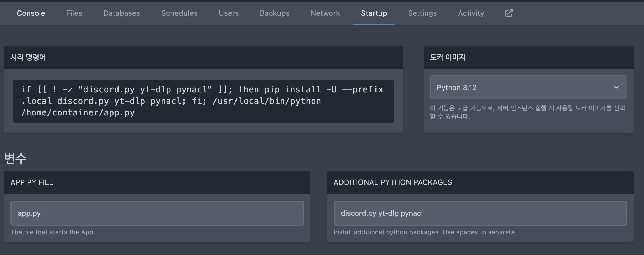The height and width of the screenshot is (255, 644).
Task: Focus the app.py file input field
Action: point(157,213)
